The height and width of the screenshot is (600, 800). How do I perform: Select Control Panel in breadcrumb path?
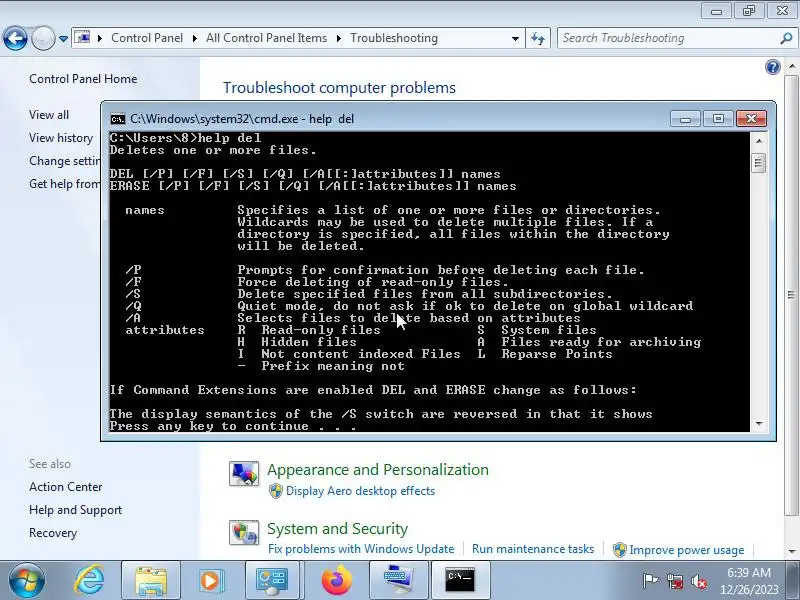[147, 38]
